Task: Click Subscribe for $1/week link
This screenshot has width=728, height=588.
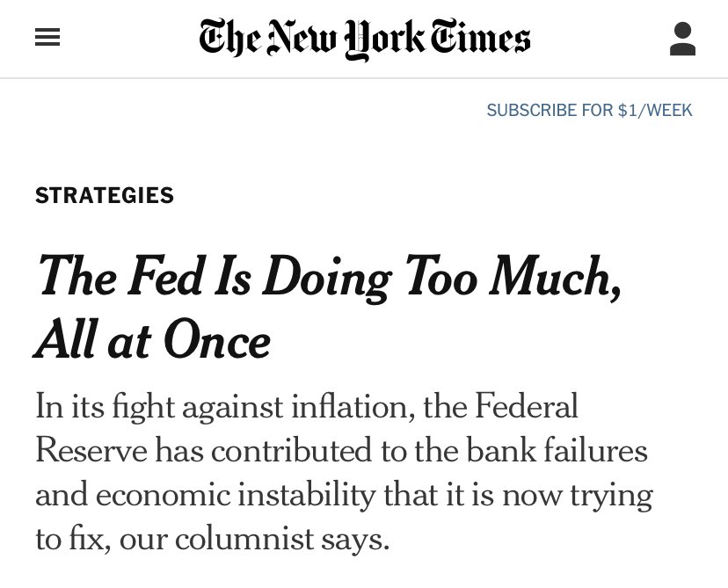Action: tap(589, 111)
